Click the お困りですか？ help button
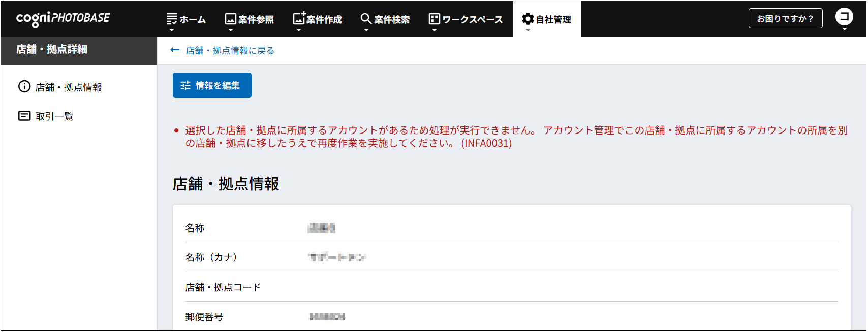Screen dimensions: 868x332 (x=785, y=19)
